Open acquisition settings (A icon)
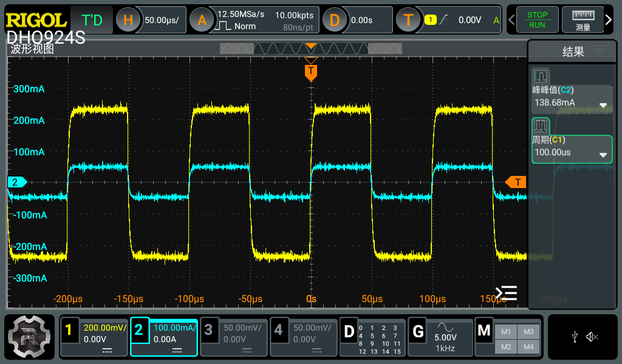 coord(202,20)
